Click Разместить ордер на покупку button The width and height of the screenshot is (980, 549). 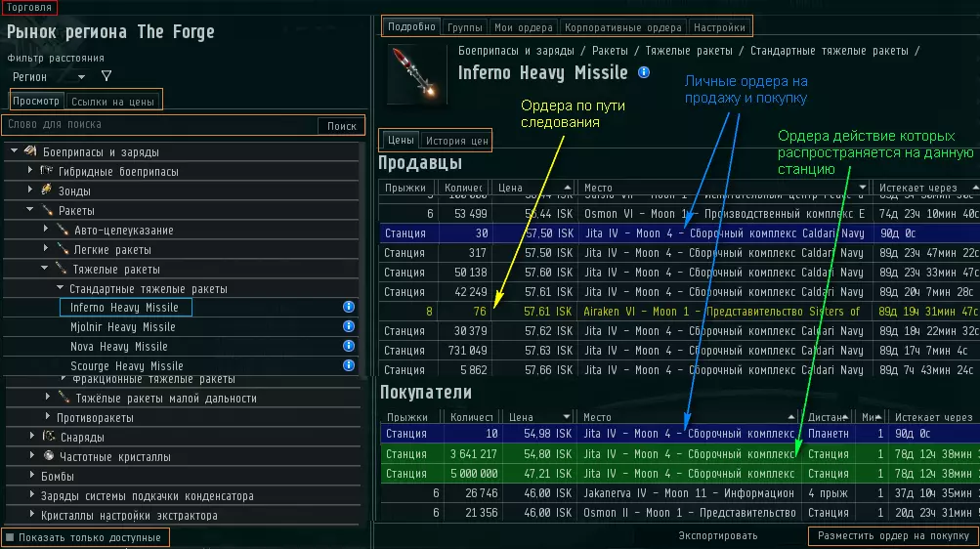(x=893, y=535)
